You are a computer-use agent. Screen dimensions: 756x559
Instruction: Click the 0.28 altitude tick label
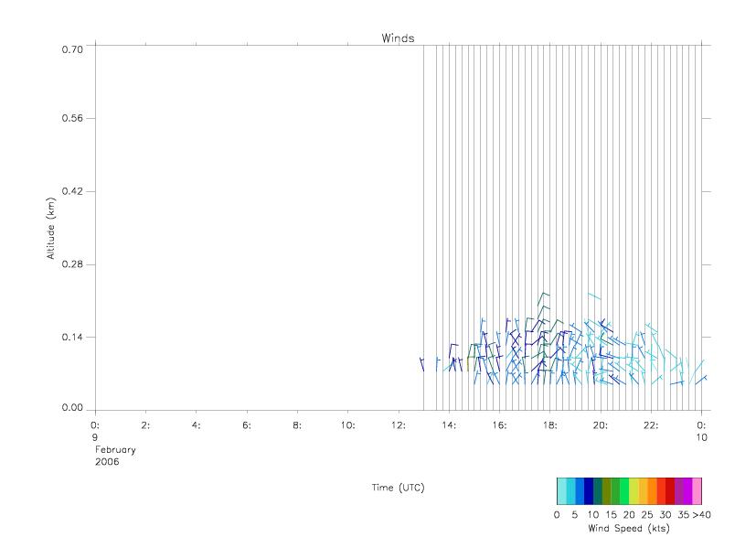click(x=72, y=264)
